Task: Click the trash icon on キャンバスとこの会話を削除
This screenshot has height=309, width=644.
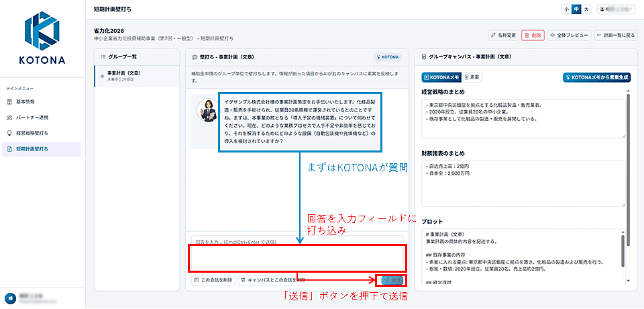Action: pos(243,280)
